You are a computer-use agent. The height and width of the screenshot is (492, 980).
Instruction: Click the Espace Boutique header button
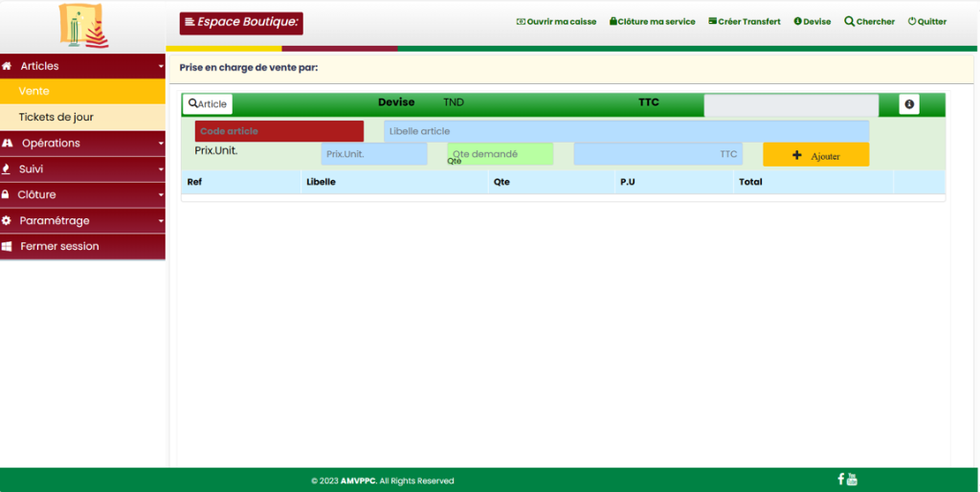(241, 23)
